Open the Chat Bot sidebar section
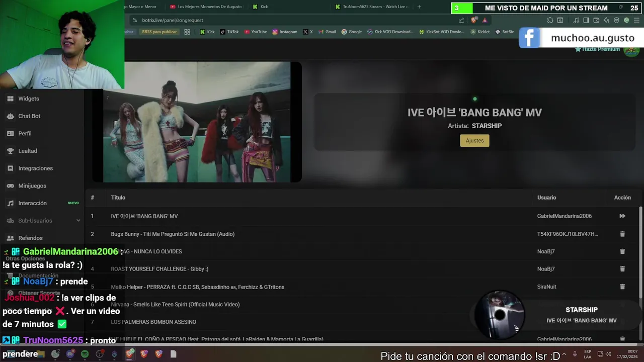644x362 pixels. pos(29,116)
